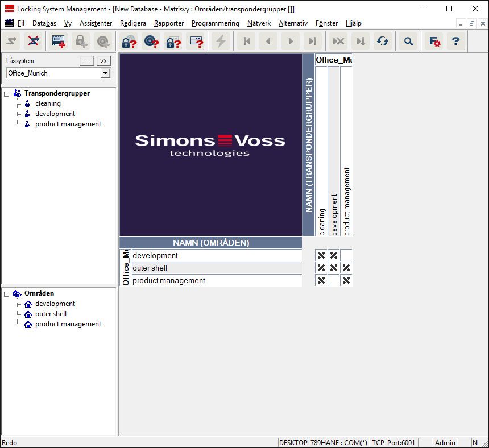Click the filter settings icon with gear
Image resolution: width=489 pixels, height=448 pixels.
pos(435,41)
